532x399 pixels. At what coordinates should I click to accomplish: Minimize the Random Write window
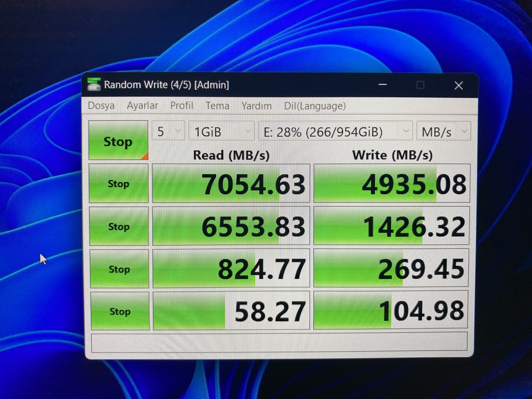[383, 85]
